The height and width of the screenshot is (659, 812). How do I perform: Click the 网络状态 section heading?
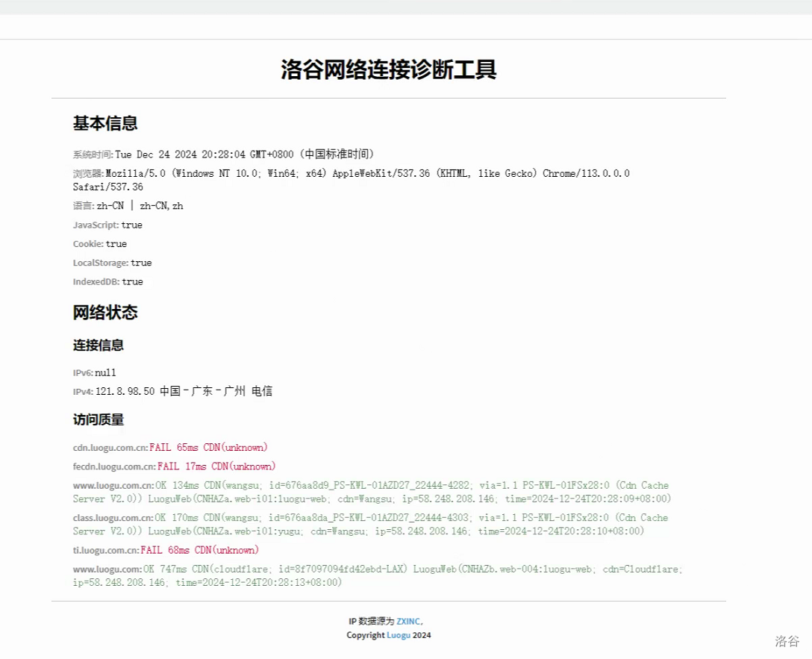[105, 312]
